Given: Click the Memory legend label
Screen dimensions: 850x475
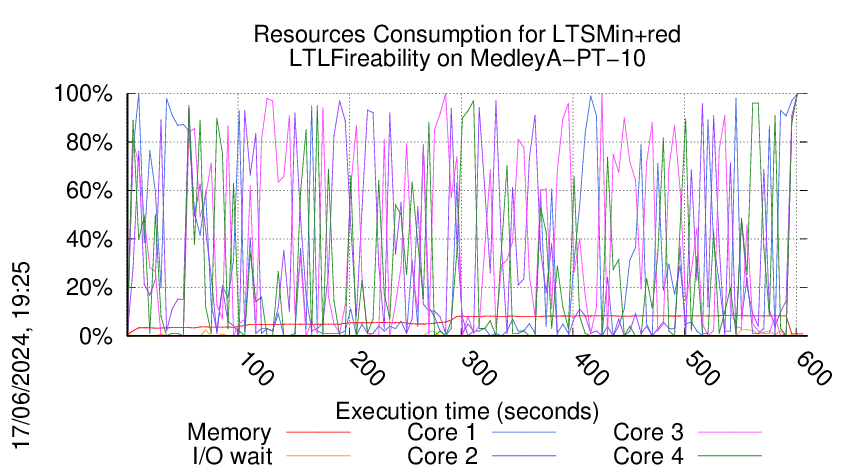Looking at the screenshot, I should click(229, 432).
